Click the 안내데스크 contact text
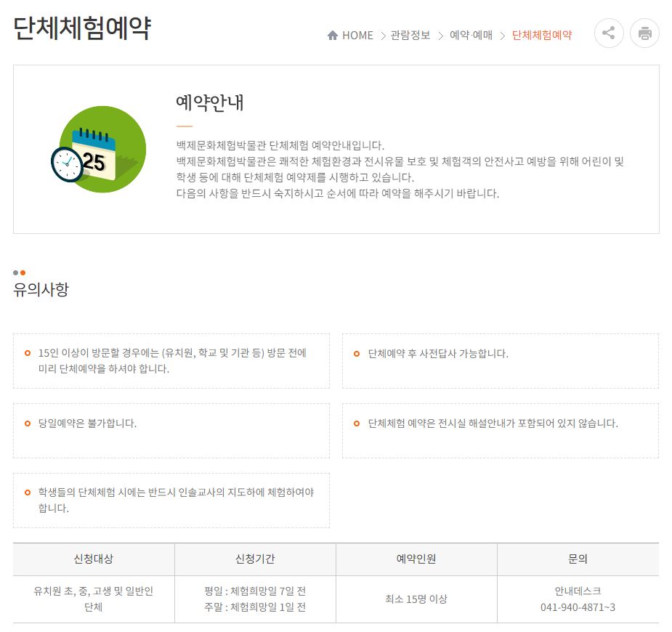The height and width of the screenshot is (632, 672). pyautogui.click(x=578, y=591)
